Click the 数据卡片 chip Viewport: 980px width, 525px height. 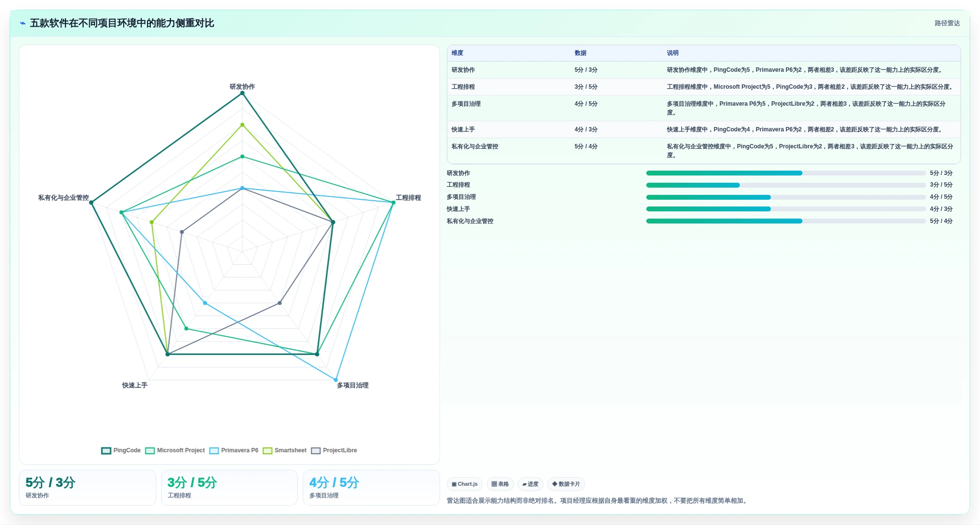pos(566,484)
